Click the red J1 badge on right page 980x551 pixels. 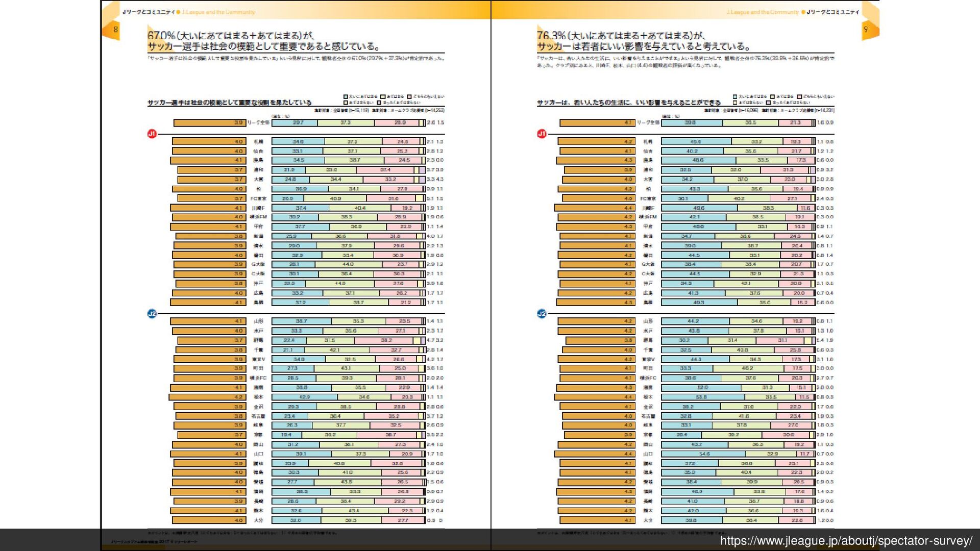tap(542, 134)
